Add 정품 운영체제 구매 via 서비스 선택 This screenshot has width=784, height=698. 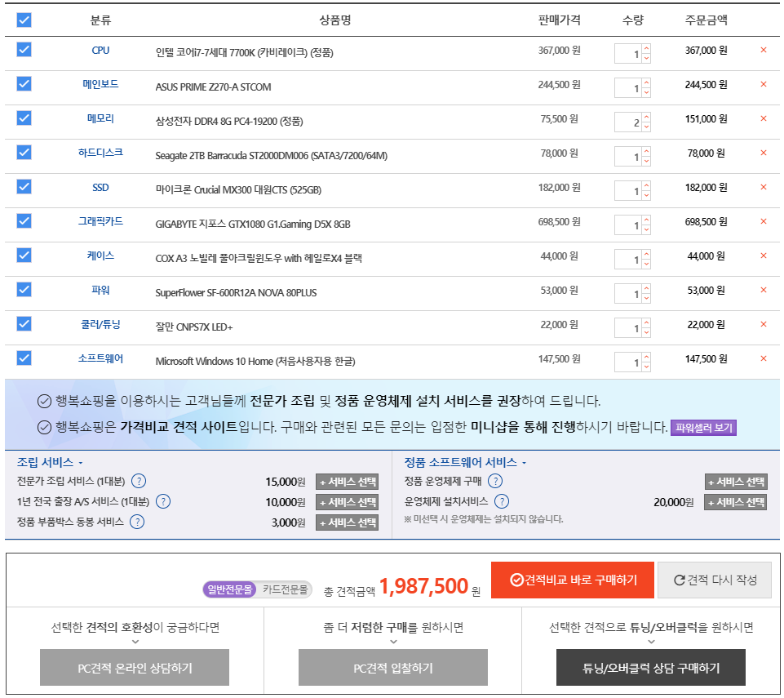tap(736, 482)
